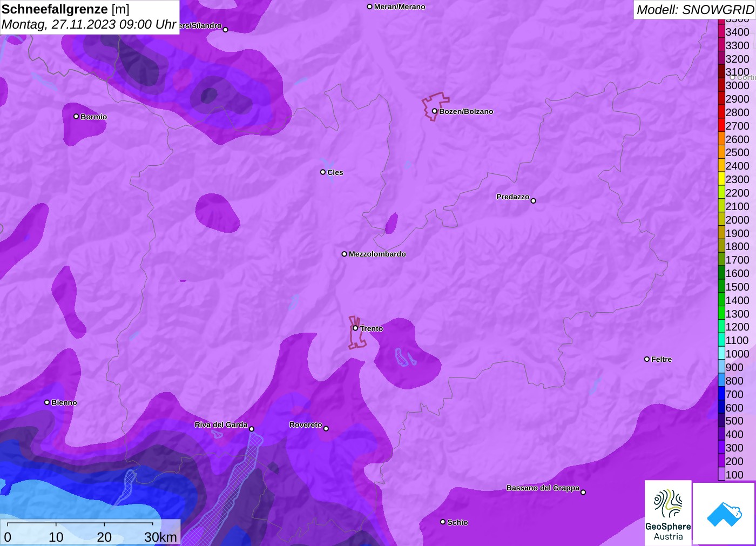Select the Schio marker dot
Viewport: 756px width, 546px height.
(x=443, y=522)
